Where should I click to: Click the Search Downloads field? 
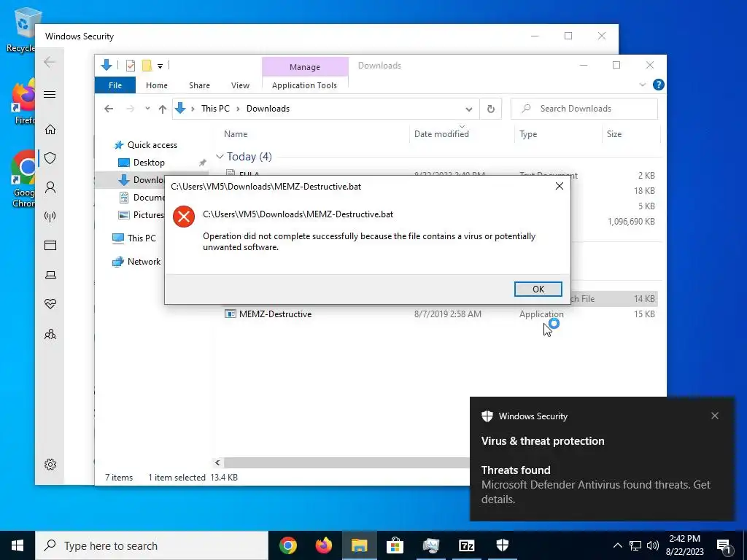(584, 109)
